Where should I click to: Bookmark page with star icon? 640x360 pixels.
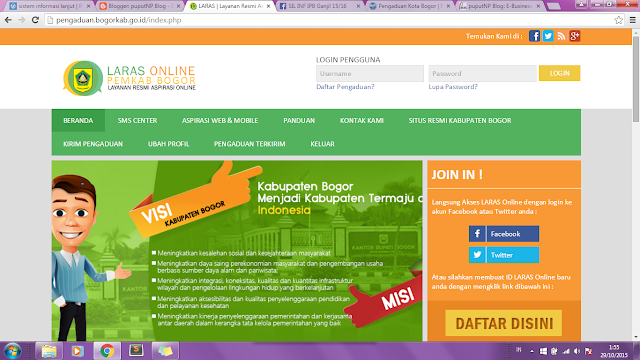pyautogui.click(x=618, y=20)
